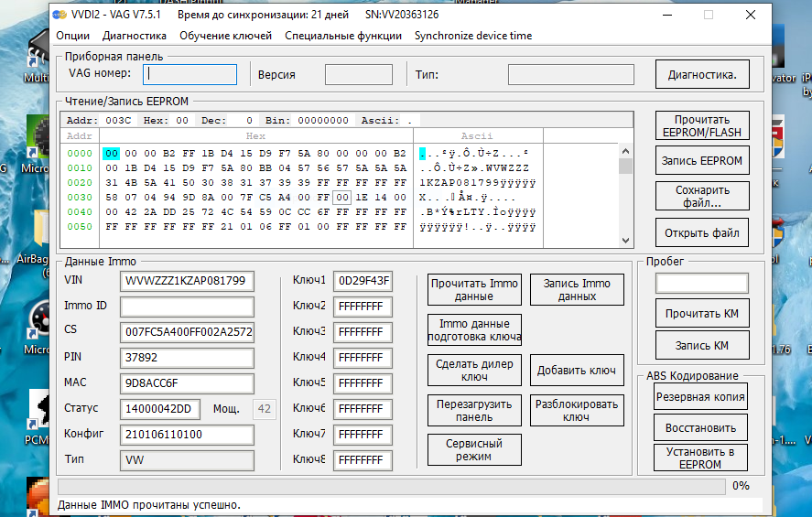Click the Ключ1 field 0D29F43F

(x=363, y=281)
